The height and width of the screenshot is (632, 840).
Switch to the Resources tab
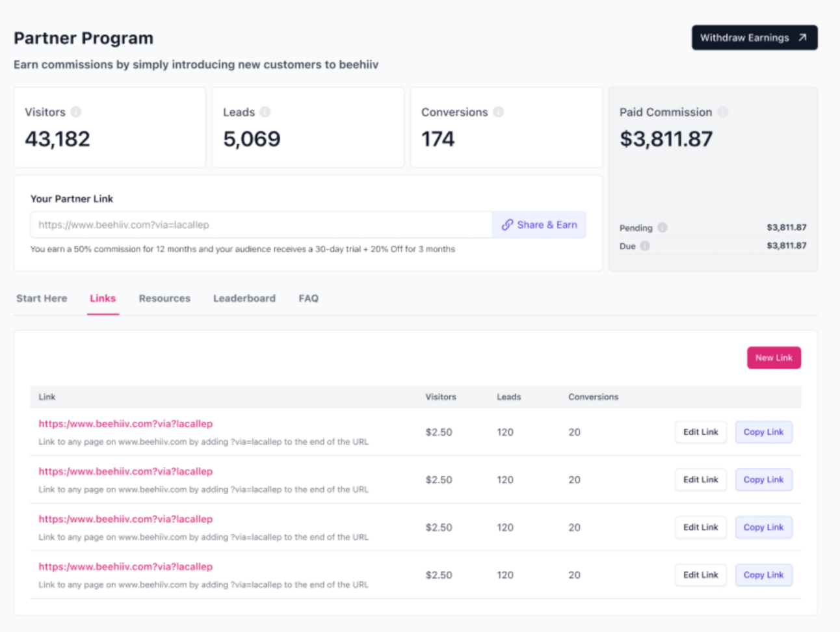(164, 298)
